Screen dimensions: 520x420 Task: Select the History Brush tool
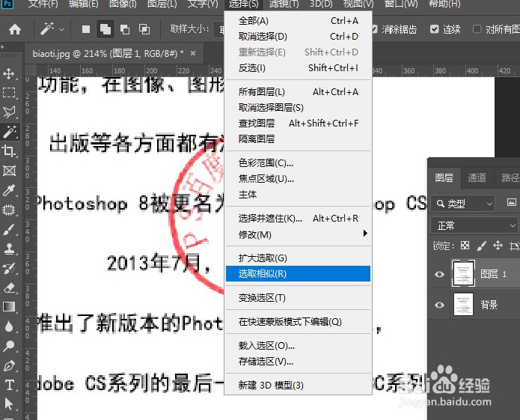point(9,268)
